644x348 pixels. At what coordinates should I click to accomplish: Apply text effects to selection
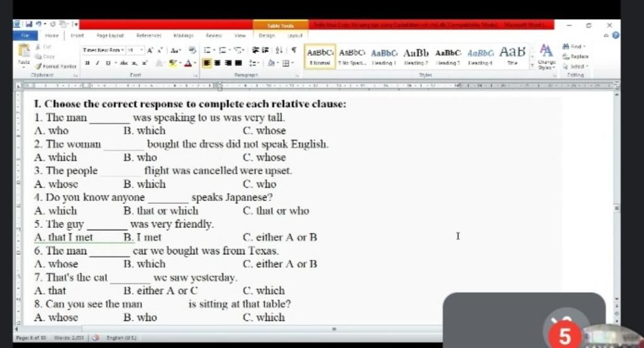tap(160, 63)
